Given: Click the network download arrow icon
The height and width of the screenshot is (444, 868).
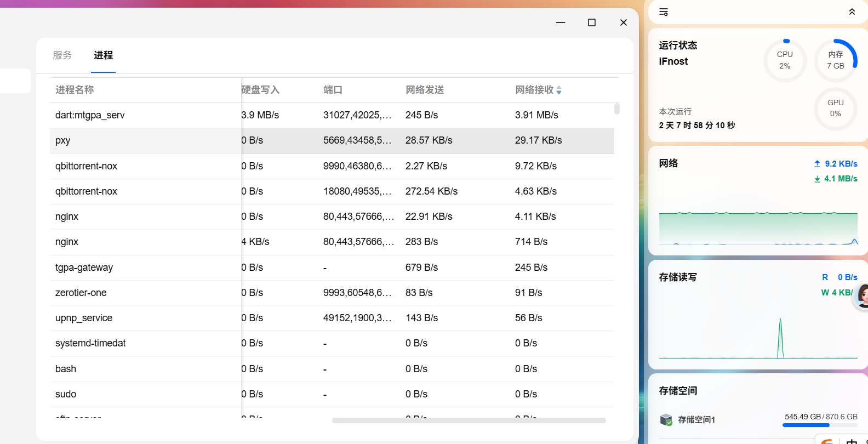Looking at the screenshot, I should tap(817, 179).
